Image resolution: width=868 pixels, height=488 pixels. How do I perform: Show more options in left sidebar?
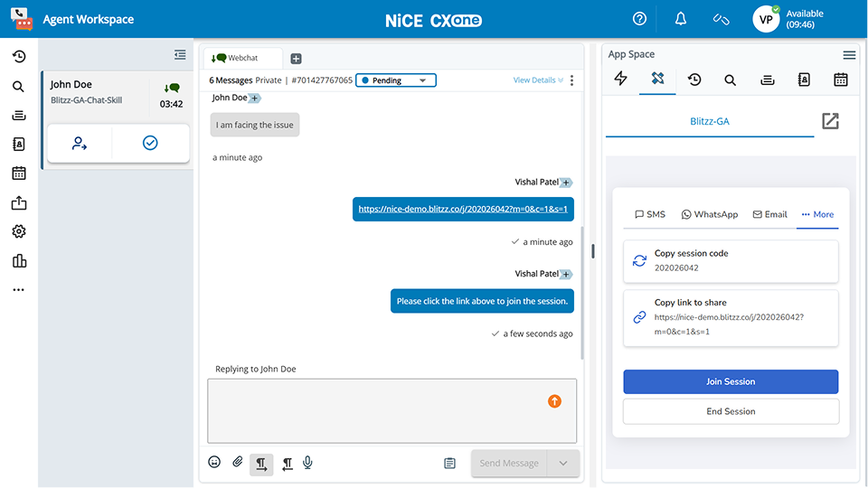(19, 290)
